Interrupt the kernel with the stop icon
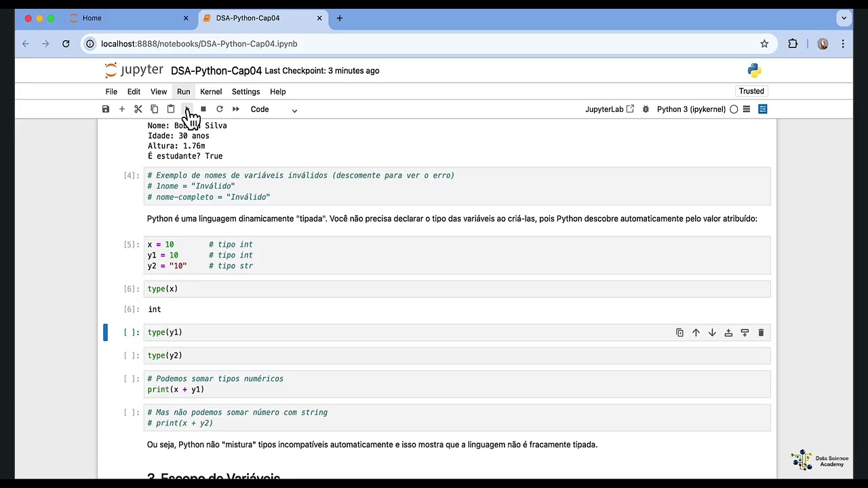The height and width of the screenshot is (488, 868). click(x=203, y=109)
